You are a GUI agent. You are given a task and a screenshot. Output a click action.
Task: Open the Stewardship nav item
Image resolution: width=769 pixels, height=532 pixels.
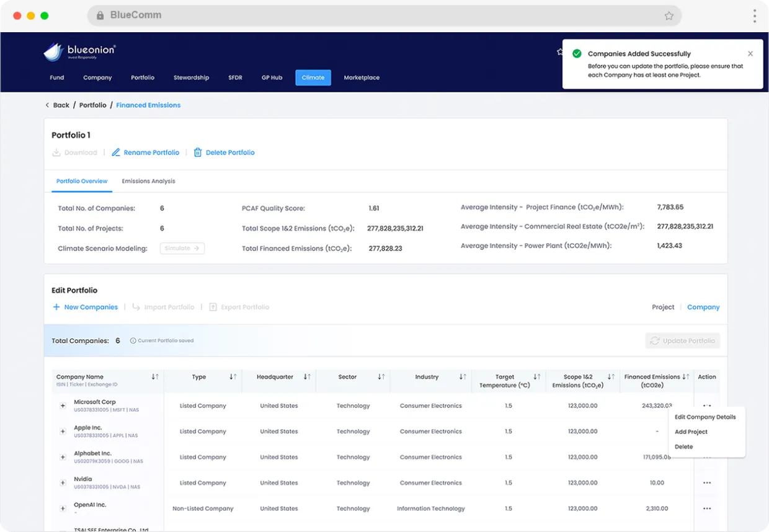191,78
